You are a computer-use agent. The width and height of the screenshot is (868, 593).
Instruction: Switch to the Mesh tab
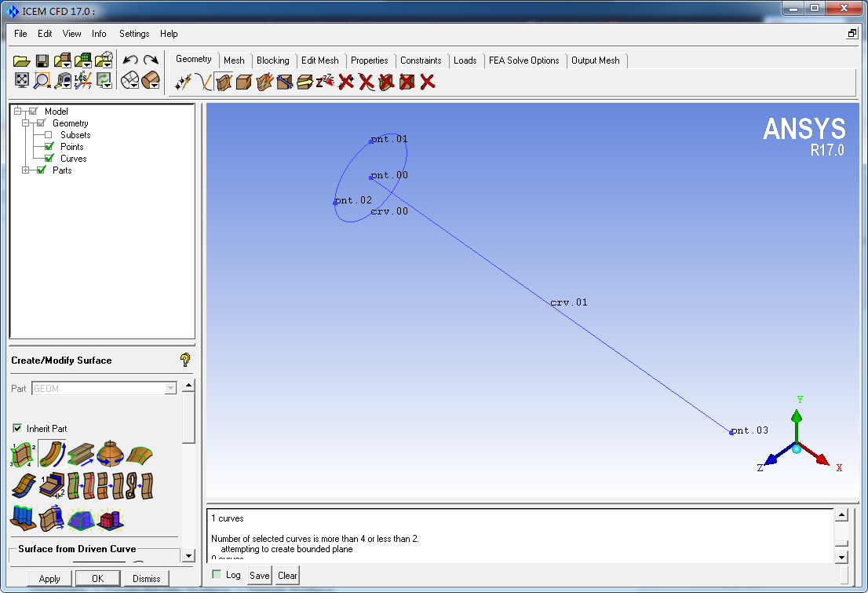click(234, 60)
